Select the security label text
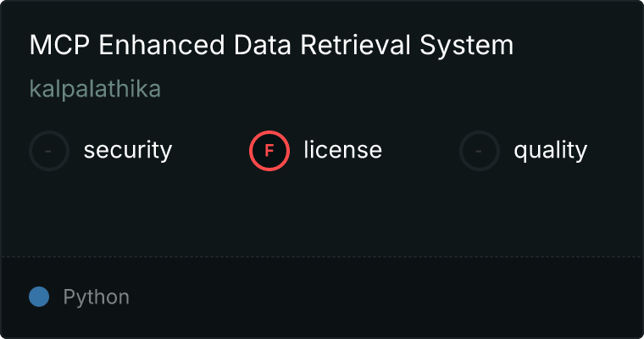The width and height of the screenshot is (644, 339). coord(127,151)
